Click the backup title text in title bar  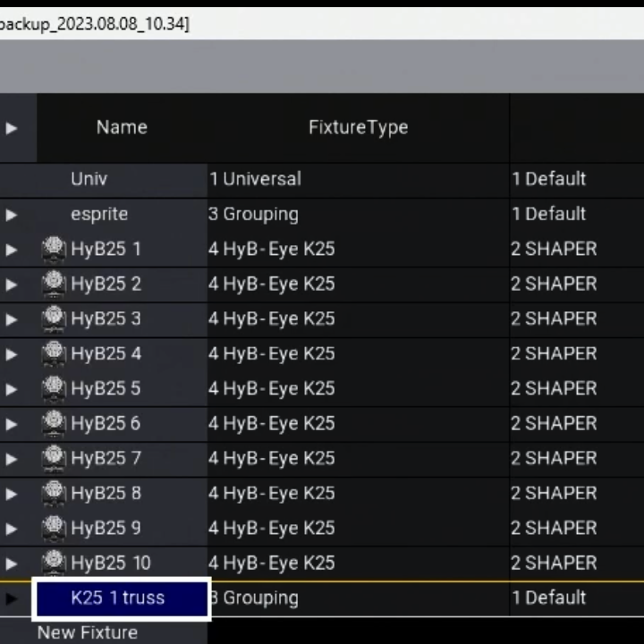95,24
